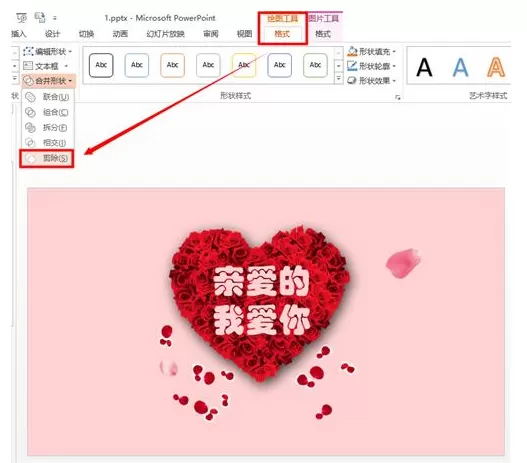
Task: Start slide show from Quick Access toolbar icon
Action: tap(21, 18)
